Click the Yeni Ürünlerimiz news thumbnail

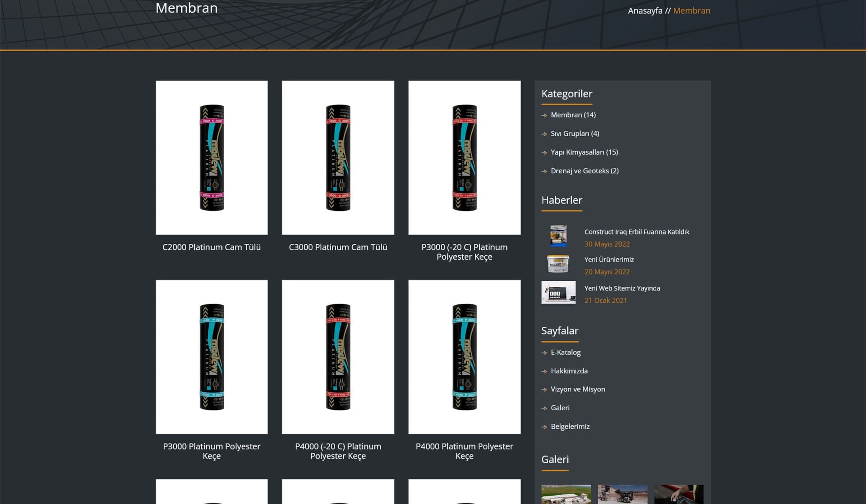[558, 264]
